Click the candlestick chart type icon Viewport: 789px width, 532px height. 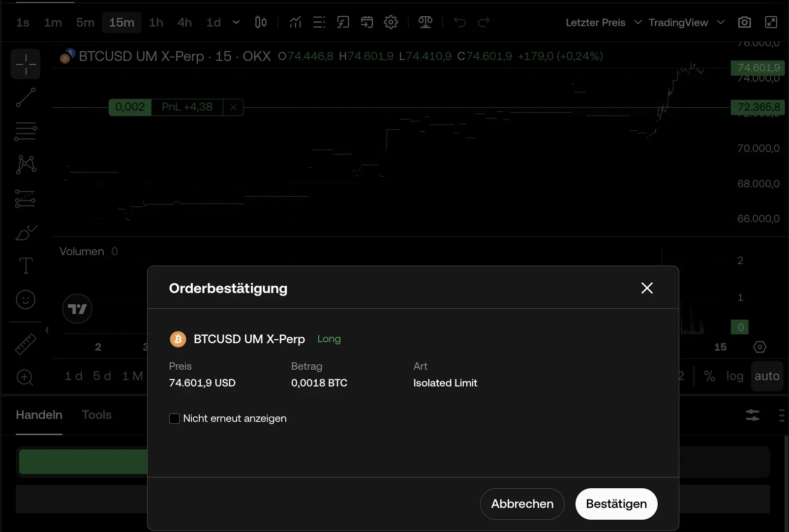[x=261, y=22]
